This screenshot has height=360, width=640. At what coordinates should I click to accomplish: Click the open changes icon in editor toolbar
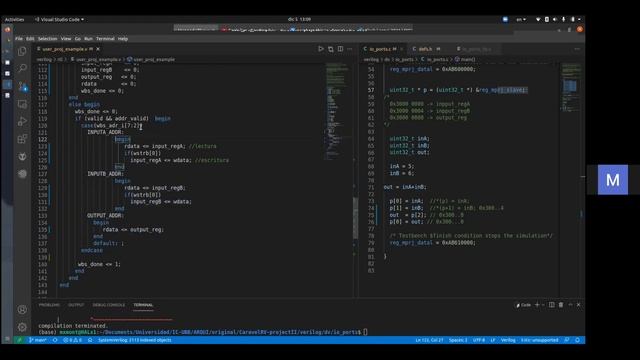[x=331, y=49]
